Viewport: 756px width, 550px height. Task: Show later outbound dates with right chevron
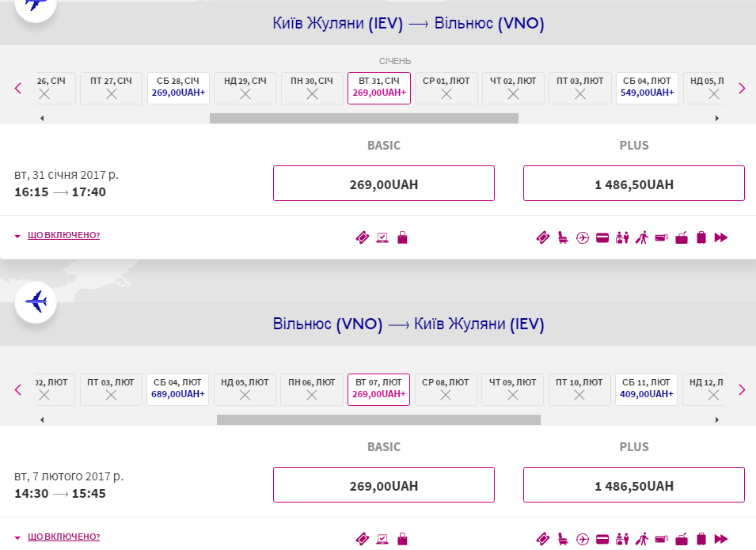[x=742, y=88]
